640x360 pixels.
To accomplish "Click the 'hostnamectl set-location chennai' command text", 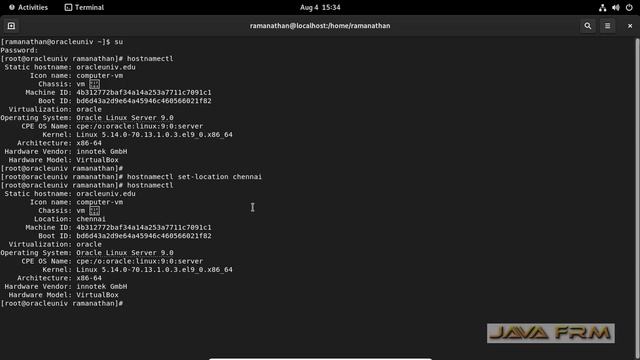I will point(194,177).
